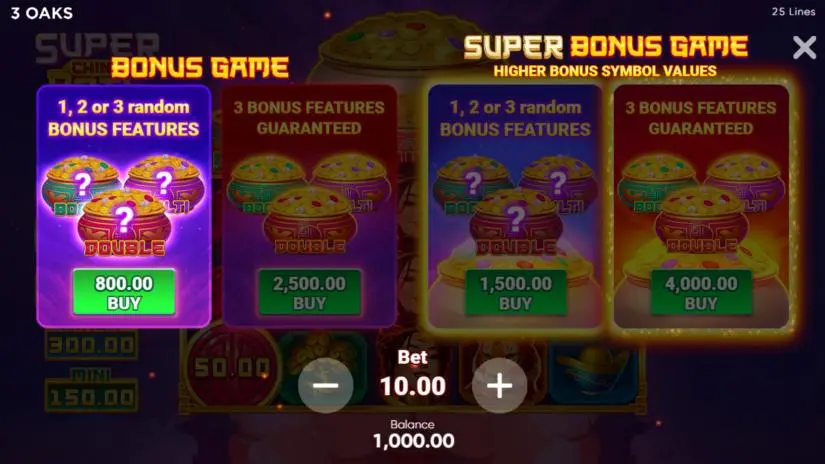The image size is (825, 464).
Task: Click the bet amount 10.00
Action: (413, 387)
